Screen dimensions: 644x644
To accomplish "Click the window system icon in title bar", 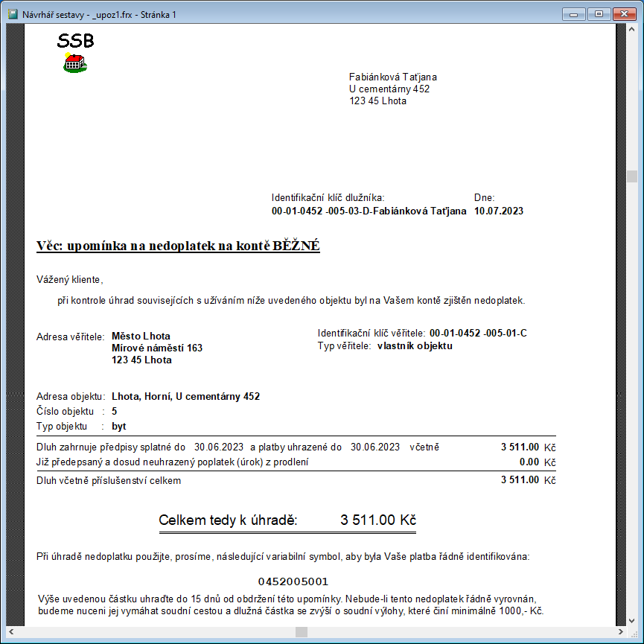I will 13,14.
